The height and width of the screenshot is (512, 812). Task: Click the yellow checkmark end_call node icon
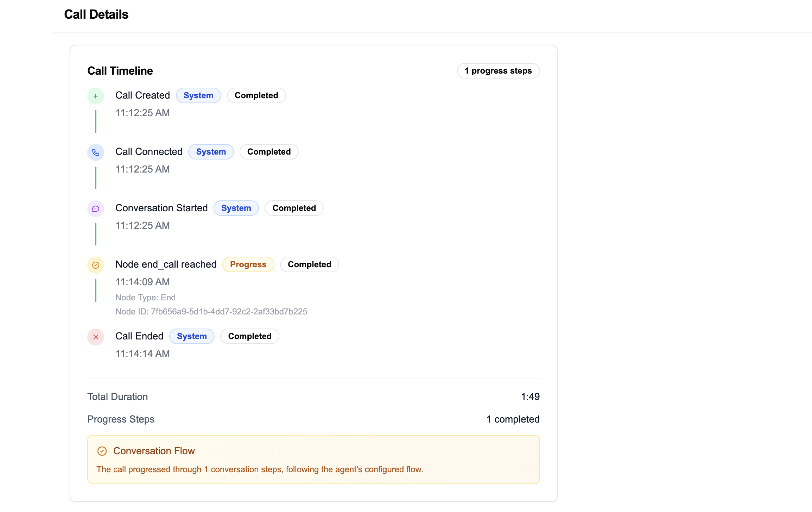click(95, 265)
